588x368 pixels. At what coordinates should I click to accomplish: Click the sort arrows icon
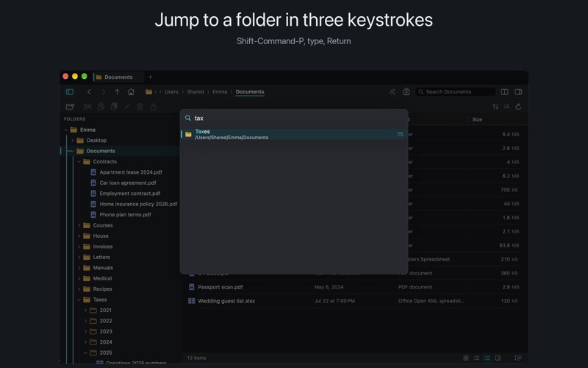(495, 107)
